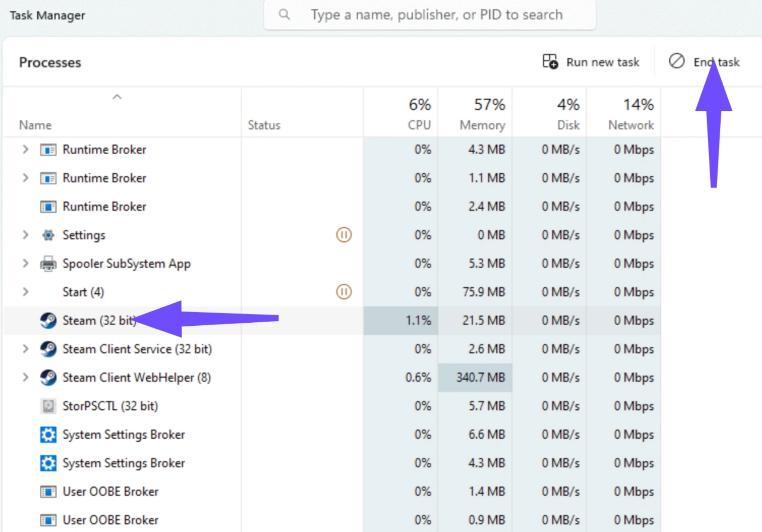This screenshot has width=762, height=532.
Task: Click the first Runtime Broker icon, 4.3 MB row
Action: pyautogui.click(x=48, y=150)
